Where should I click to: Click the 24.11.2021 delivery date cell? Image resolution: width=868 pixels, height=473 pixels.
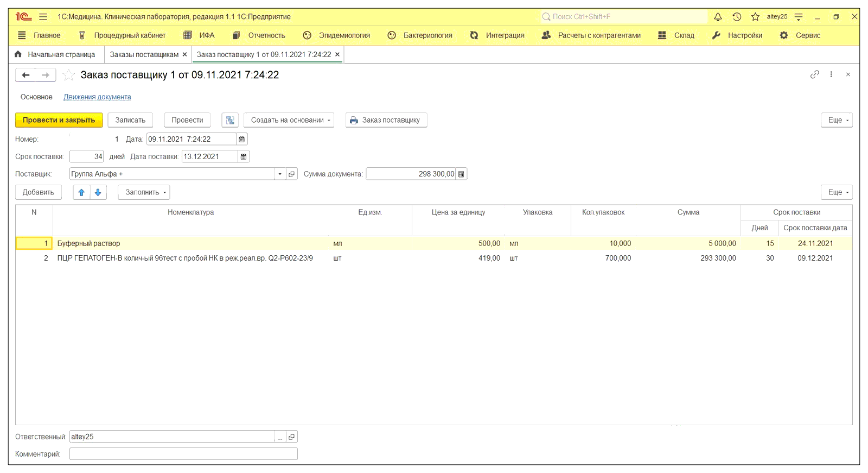click(x=815, y=243)
